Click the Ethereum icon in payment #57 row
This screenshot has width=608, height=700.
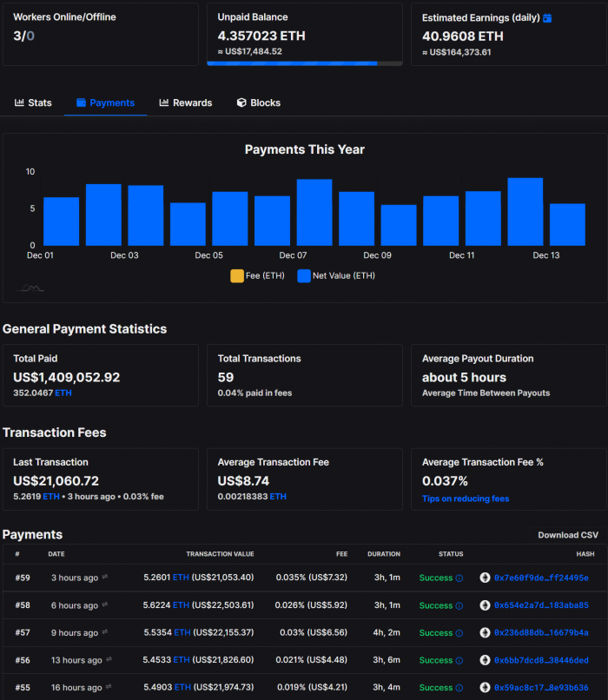(x=485, y=633)
